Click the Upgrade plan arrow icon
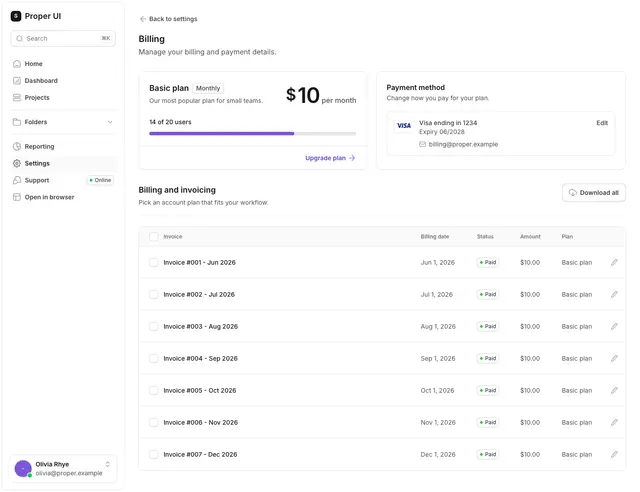This screenshot has height=492, width=640. [x=352, y=158]
